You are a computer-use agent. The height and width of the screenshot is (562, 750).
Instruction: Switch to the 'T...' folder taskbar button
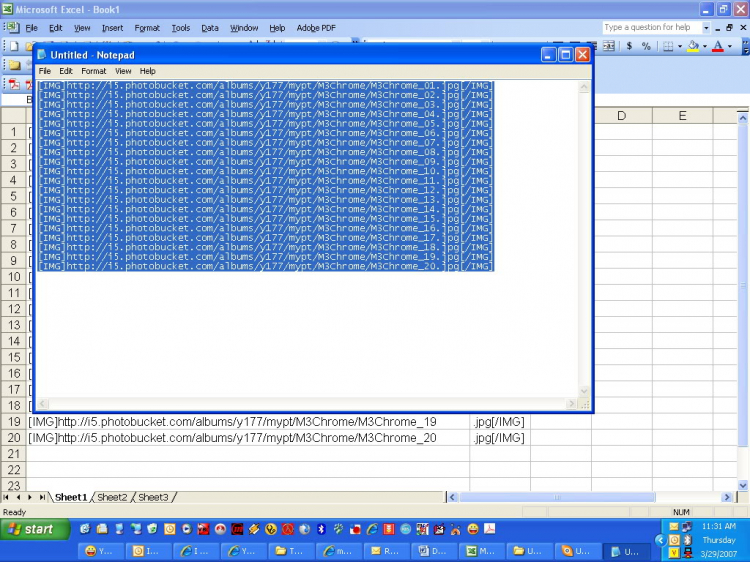coord(290,551)
